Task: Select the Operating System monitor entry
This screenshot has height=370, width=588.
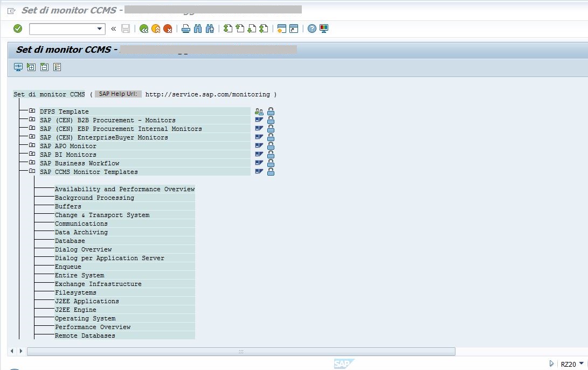Action: point(85,318)
